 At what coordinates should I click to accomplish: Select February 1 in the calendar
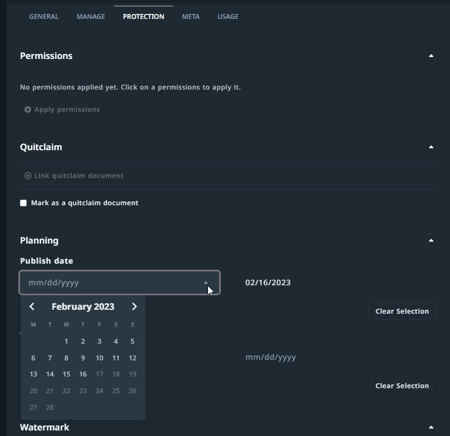coord(66,341)
